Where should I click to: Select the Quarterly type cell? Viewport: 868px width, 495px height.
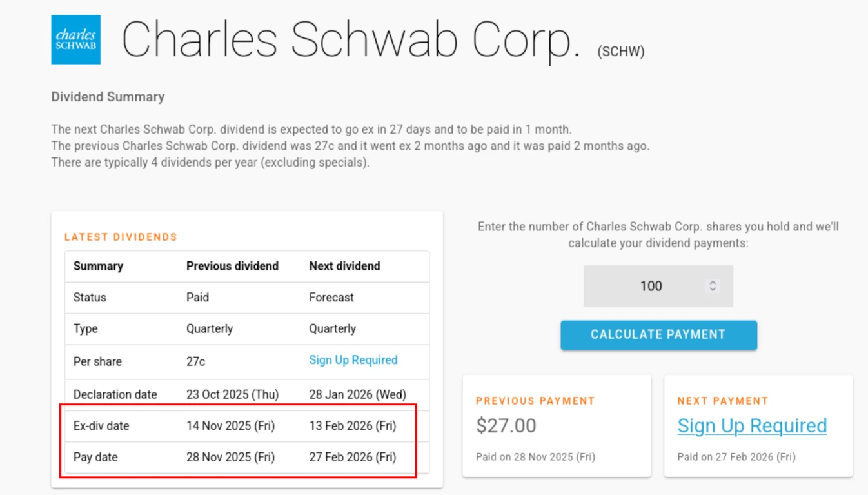[209, 329]
